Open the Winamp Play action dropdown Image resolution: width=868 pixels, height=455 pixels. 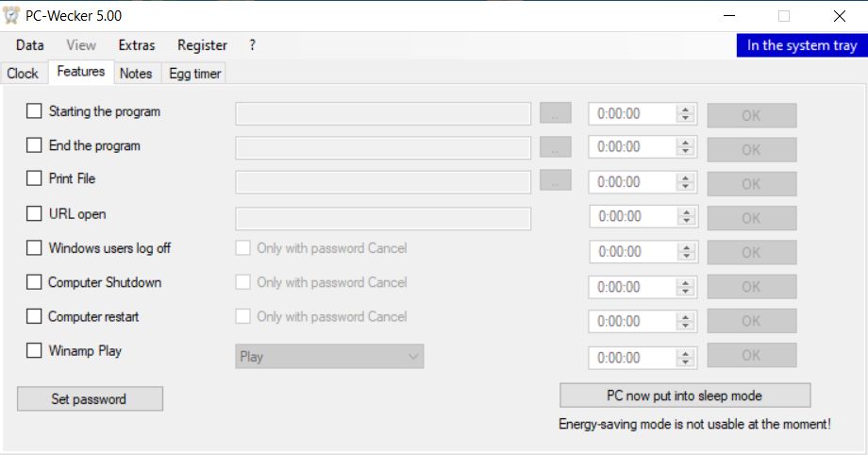click(x=329, y=357)
